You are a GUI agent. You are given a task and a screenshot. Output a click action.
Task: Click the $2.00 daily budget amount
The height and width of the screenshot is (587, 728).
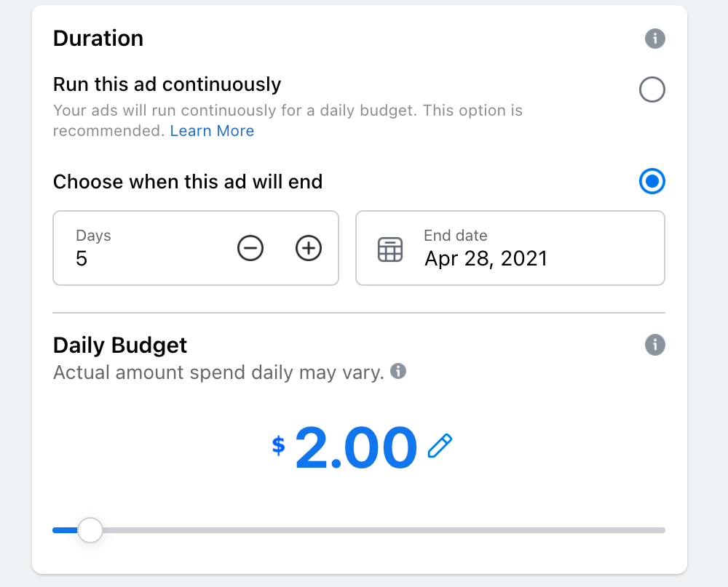click(355, 448)
